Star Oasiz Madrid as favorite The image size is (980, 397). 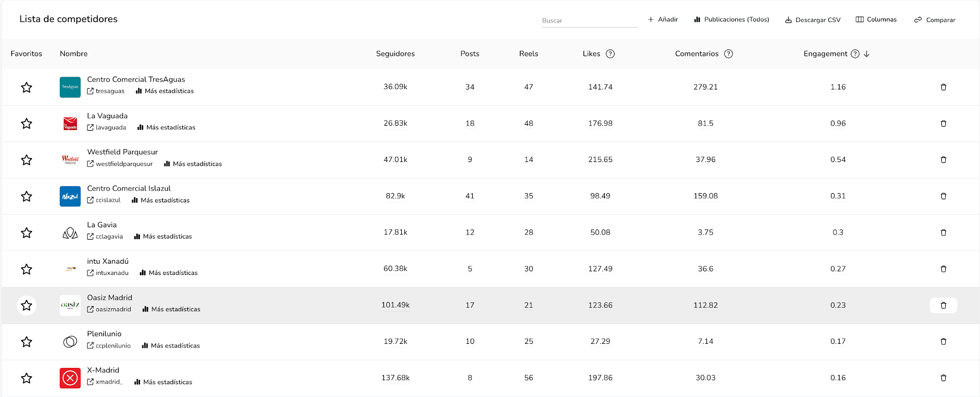(x=27, y=306)
